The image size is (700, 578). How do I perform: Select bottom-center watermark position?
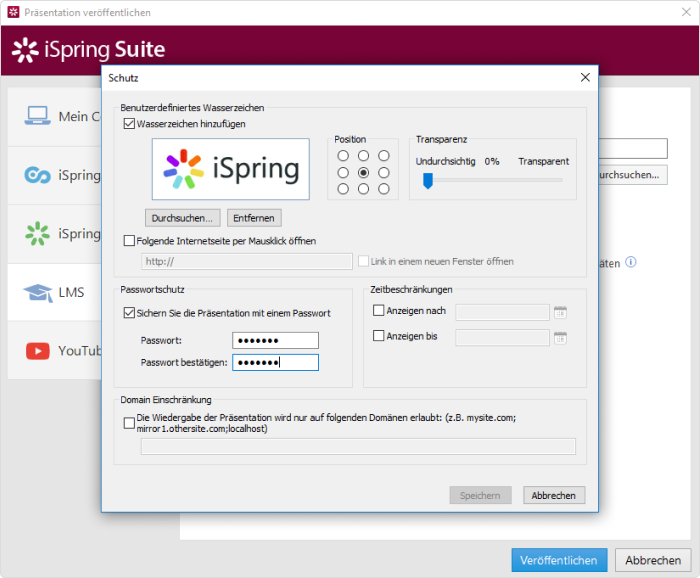[363, 189]
